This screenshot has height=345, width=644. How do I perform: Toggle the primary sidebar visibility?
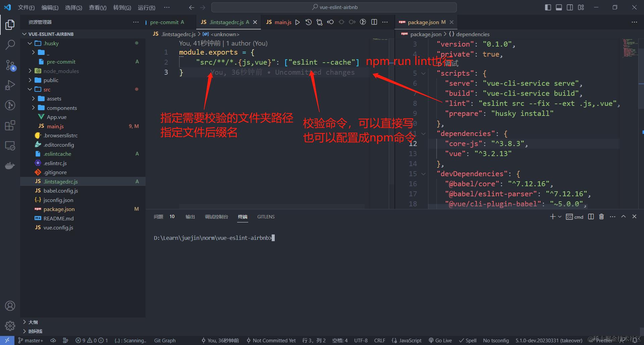point(548,7)
